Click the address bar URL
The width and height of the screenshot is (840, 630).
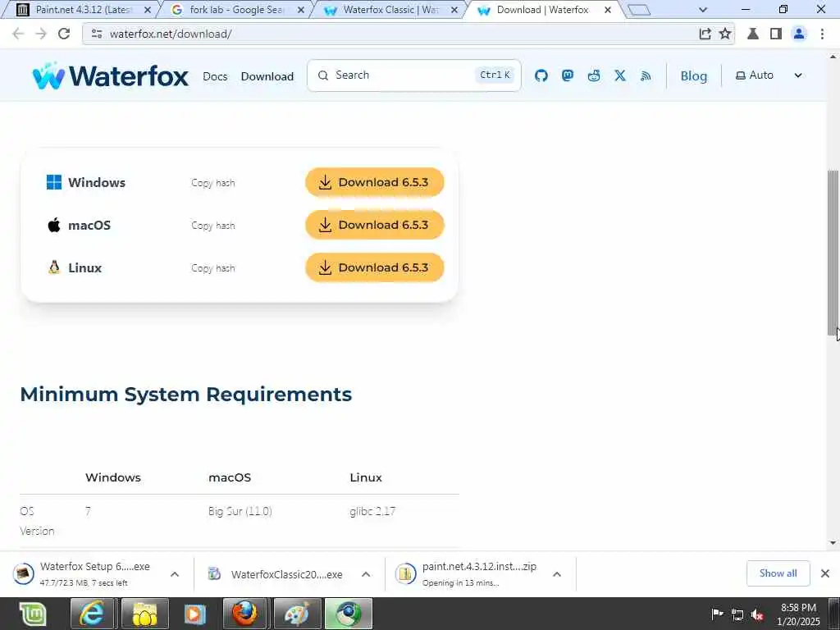coord(171,34)
